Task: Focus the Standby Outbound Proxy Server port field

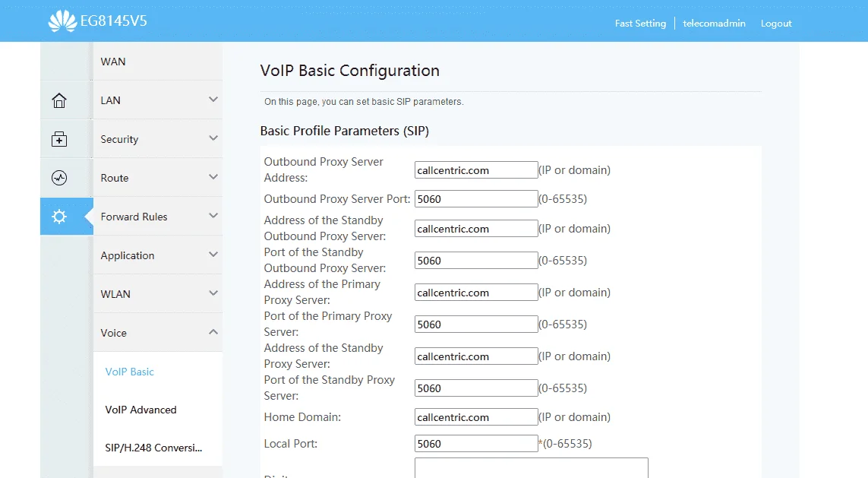Action: [476, 261]
